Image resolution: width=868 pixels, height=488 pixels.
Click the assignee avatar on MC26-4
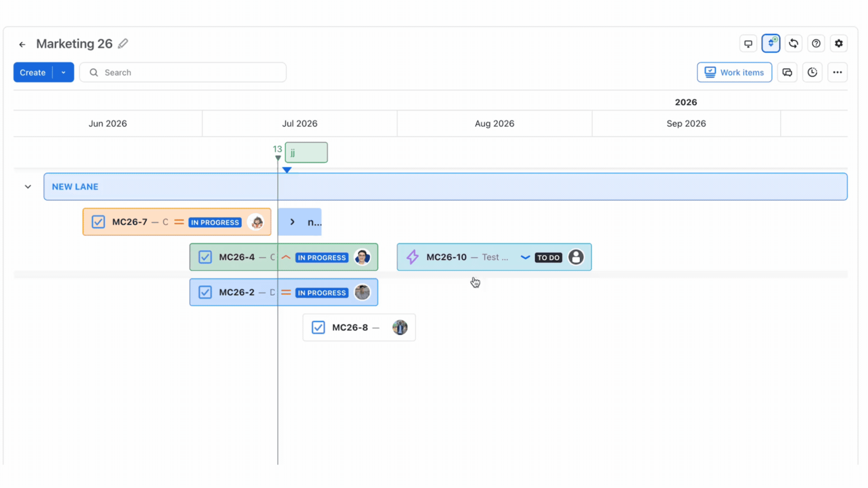[x=362, y=257]
